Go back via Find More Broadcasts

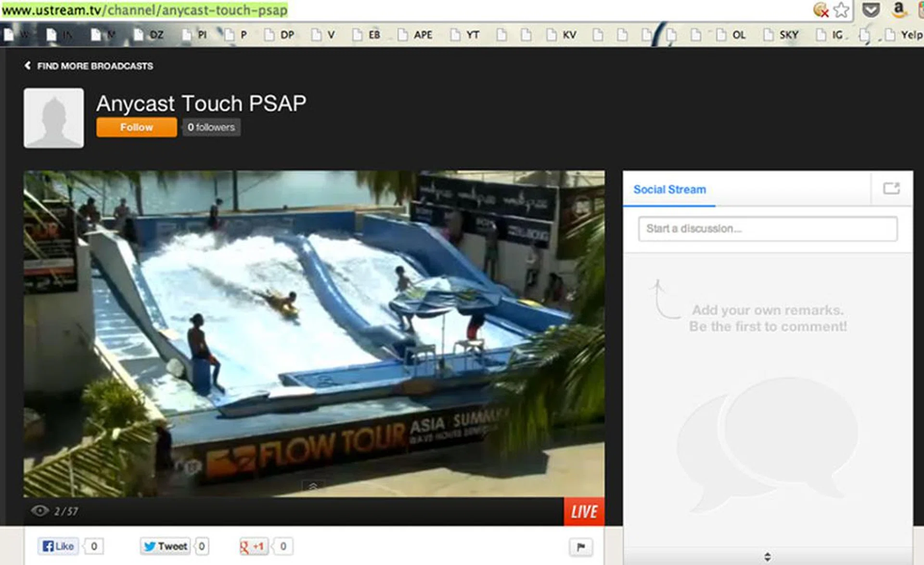point(89,66)
